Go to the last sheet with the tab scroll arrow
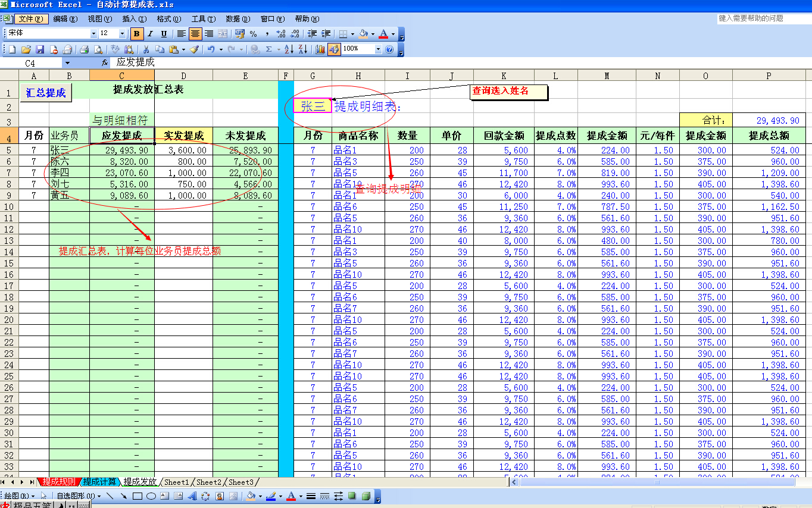Image resolution: width=812 pixels, height=508 pixels. pyautogui.click(x=31, y=482)
